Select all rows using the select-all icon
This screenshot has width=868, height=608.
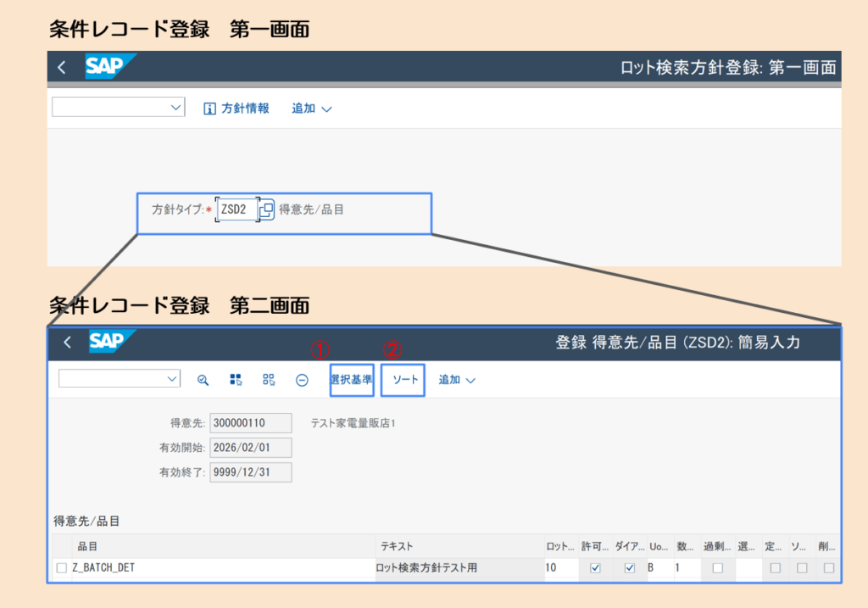[x=236, y=380]
